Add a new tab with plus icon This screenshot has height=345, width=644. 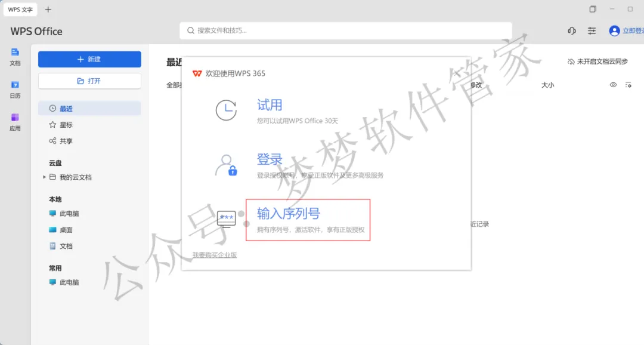(x=48, y=10)
